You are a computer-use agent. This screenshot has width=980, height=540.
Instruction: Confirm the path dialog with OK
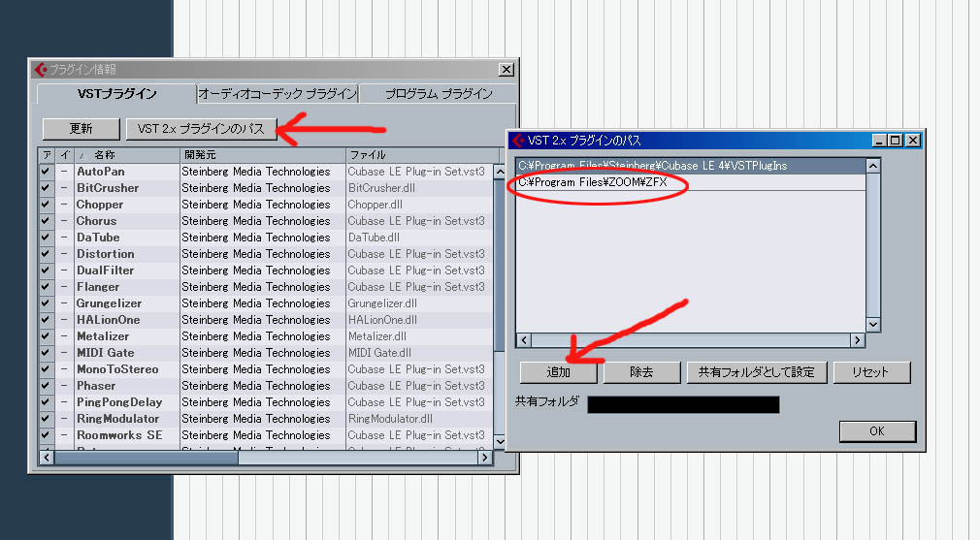pos(877,430)
